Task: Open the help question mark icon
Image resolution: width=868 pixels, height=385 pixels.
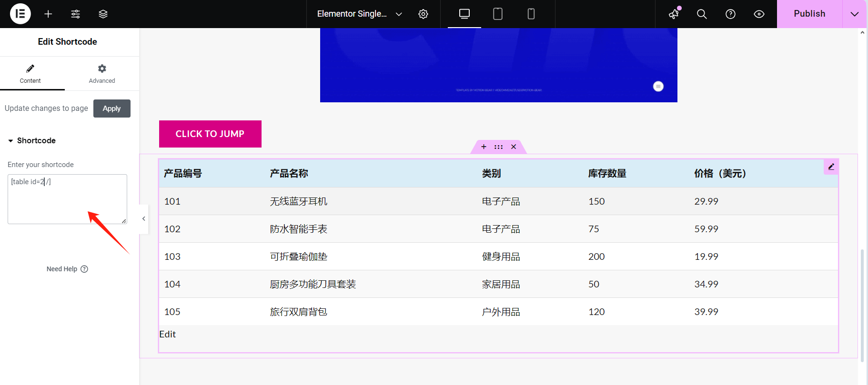Action: (730, 14)
